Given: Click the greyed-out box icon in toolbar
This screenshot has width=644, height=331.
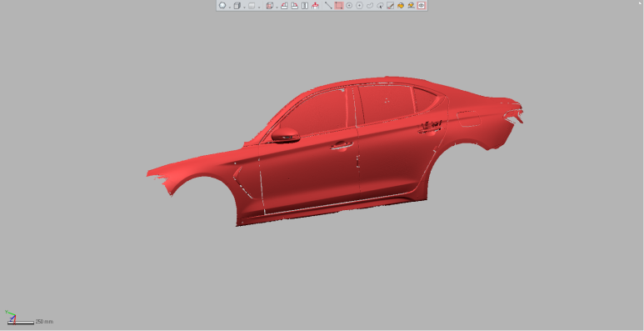Looking at the screenshot, I should [252, 5].
